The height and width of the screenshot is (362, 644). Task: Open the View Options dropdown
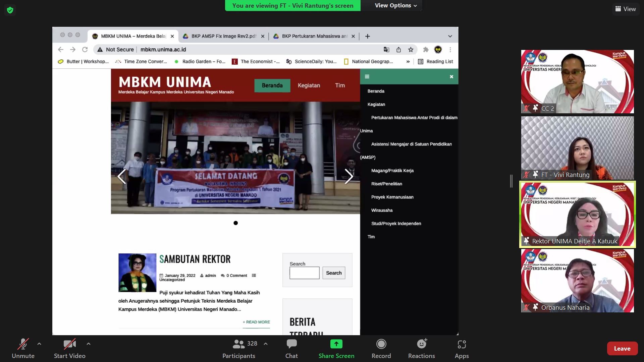coord(396,5)
